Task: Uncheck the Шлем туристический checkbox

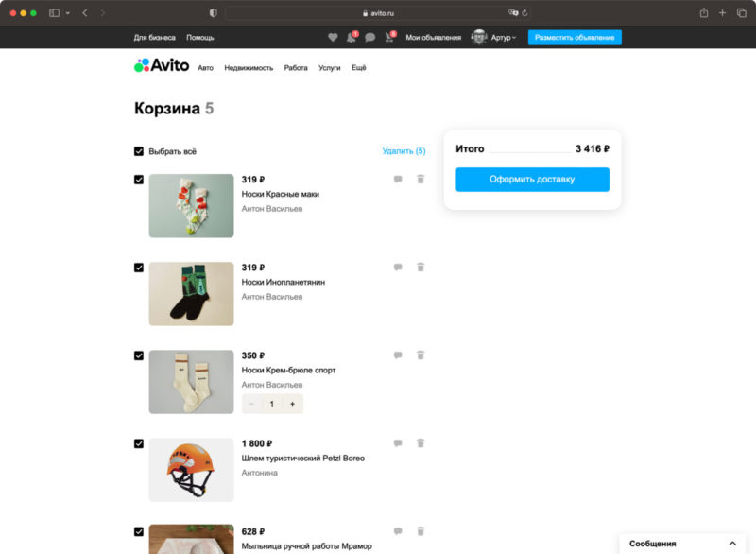Action: [x=139, y=443]
